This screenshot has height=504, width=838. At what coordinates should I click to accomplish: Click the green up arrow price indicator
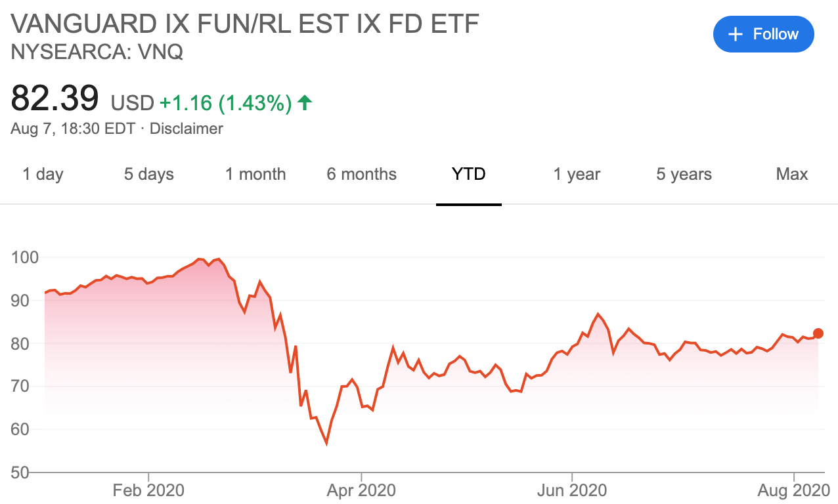pos(305,103)
